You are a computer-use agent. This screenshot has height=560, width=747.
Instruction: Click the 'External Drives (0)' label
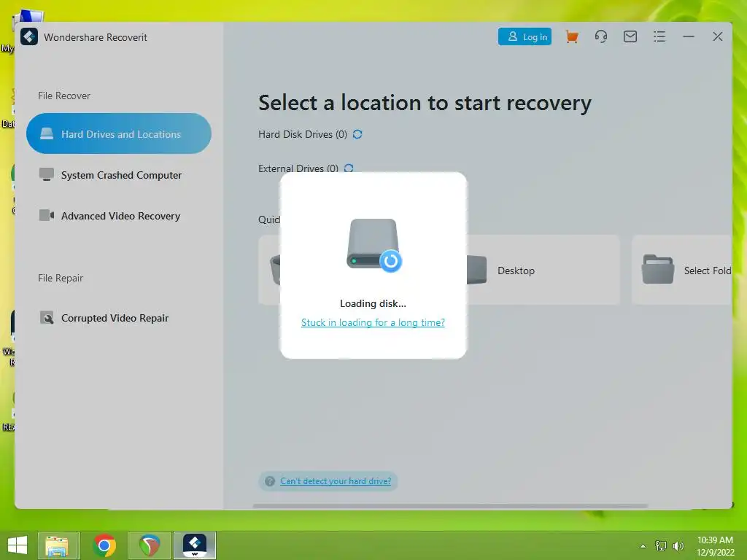(x=298, y=168)
